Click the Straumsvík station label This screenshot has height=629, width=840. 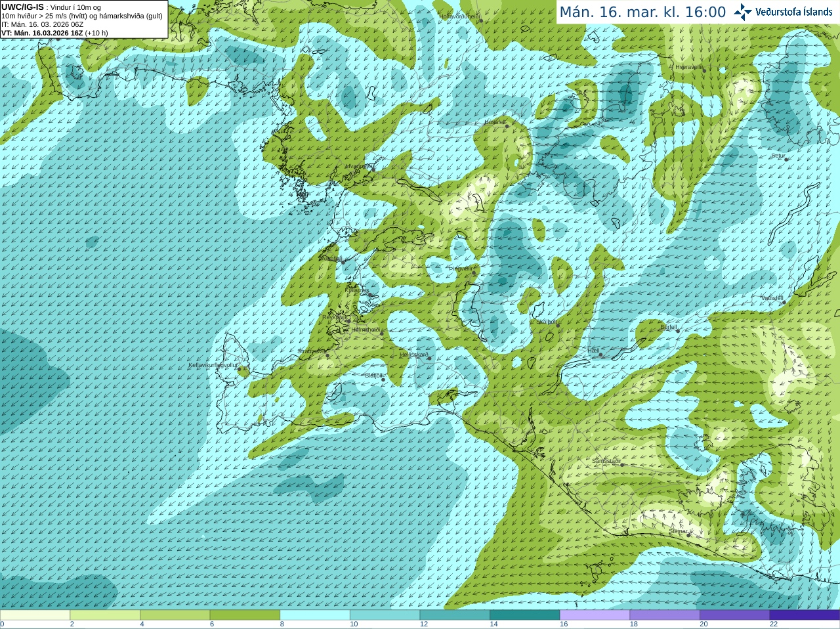pos(312,351)
